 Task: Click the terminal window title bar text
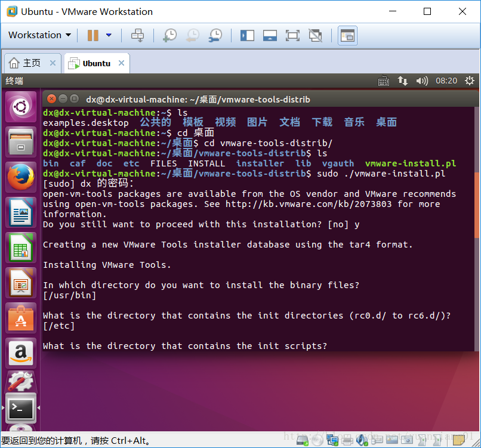[198, 100]
